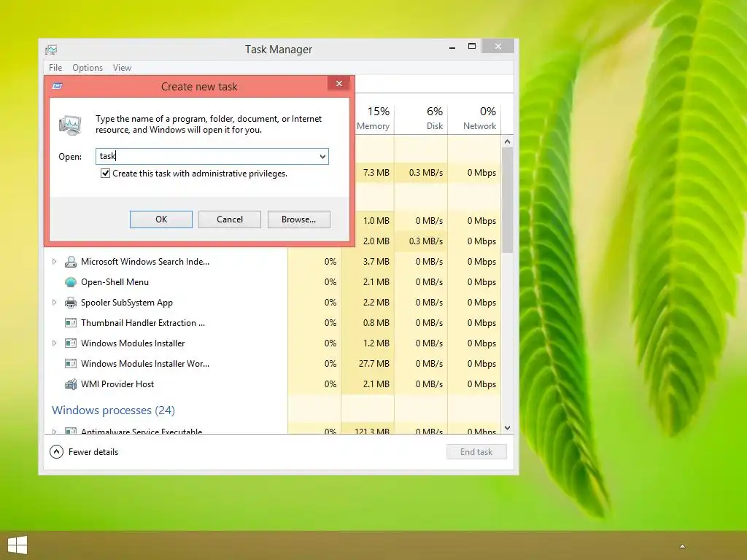Screen dimensions: 747x560
Task: Click the Windows Modules Installer Worker icon
Action: pyautogui.click(x=71, y=364)
